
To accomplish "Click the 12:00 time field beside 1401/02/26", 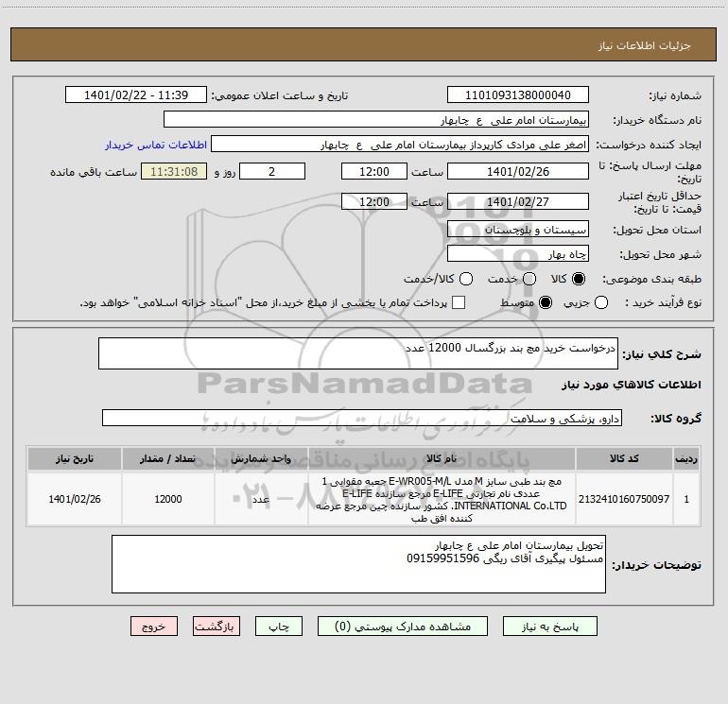I will [x=374, y=171].
